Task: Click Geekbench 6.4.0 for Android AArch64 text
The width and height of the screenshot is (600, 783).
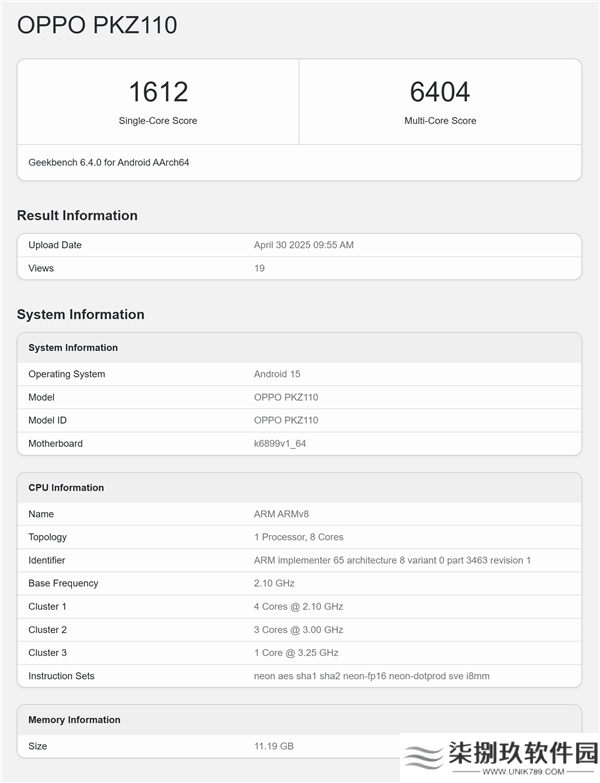Action: tap(108, 162)
